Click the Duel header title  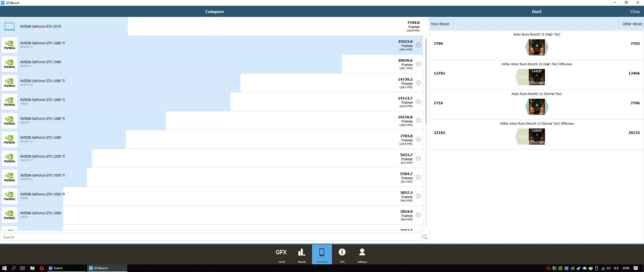[x=537, y=12]
